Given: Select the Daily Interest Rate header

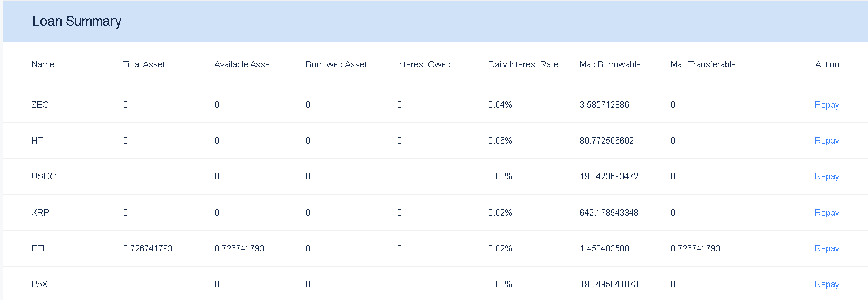Looking at the screenshot, I should (x=523, y=64).
